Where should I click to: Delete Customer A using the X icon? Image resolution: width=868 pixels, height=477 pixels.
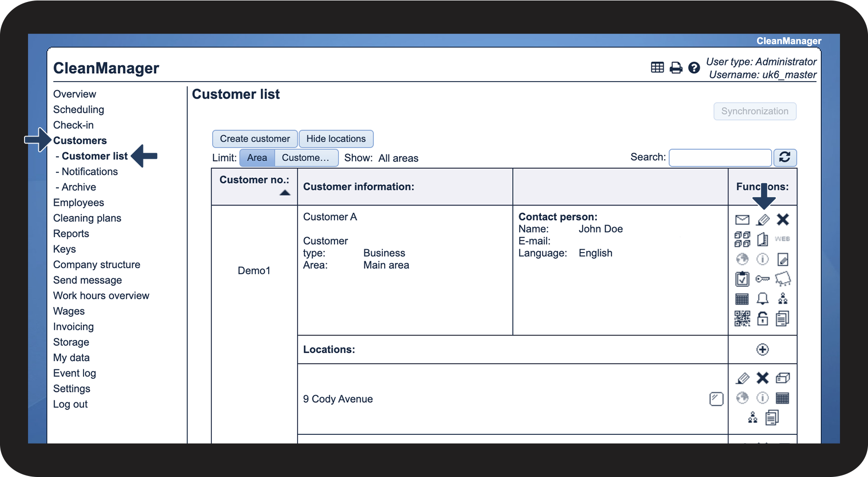coord(783,220)
